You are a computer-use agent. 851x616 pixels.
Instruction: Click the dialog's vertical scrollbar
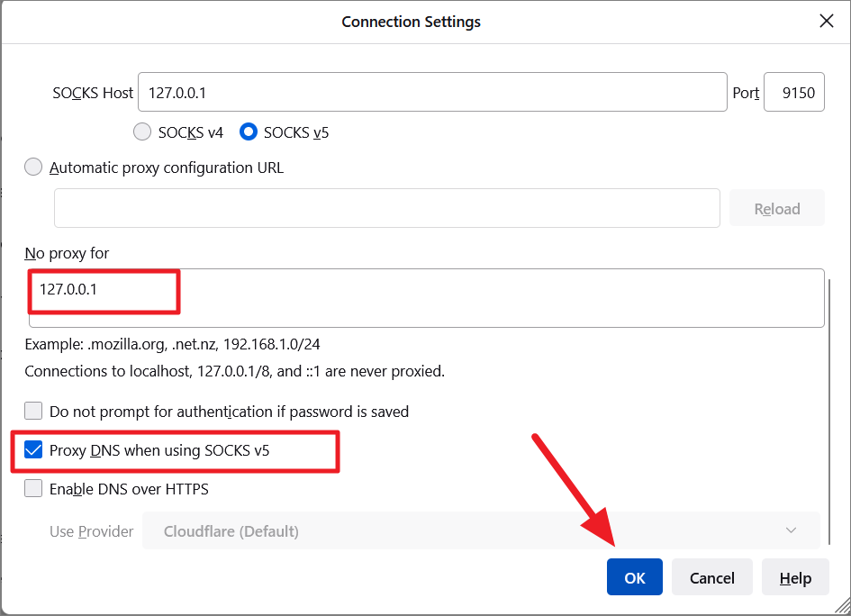829,412
